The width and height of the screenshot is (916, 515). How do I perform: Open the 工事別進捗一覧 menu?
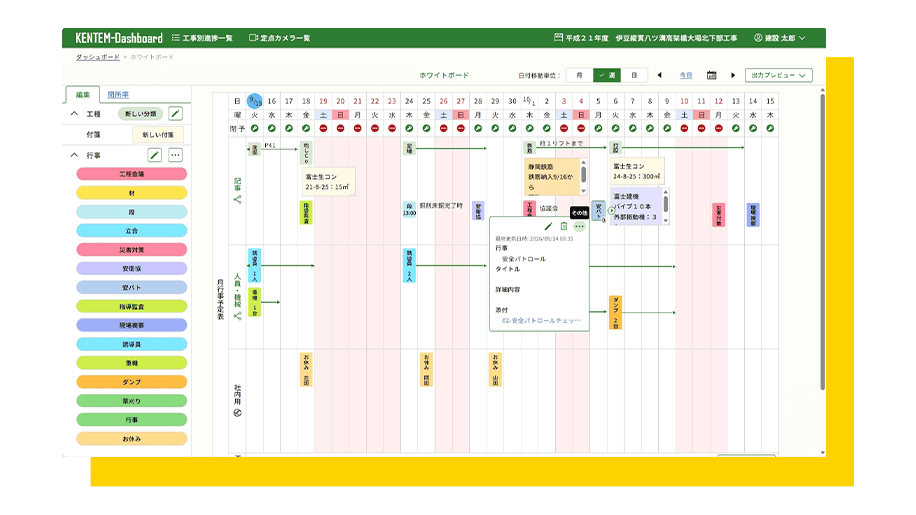click(202, 38)
